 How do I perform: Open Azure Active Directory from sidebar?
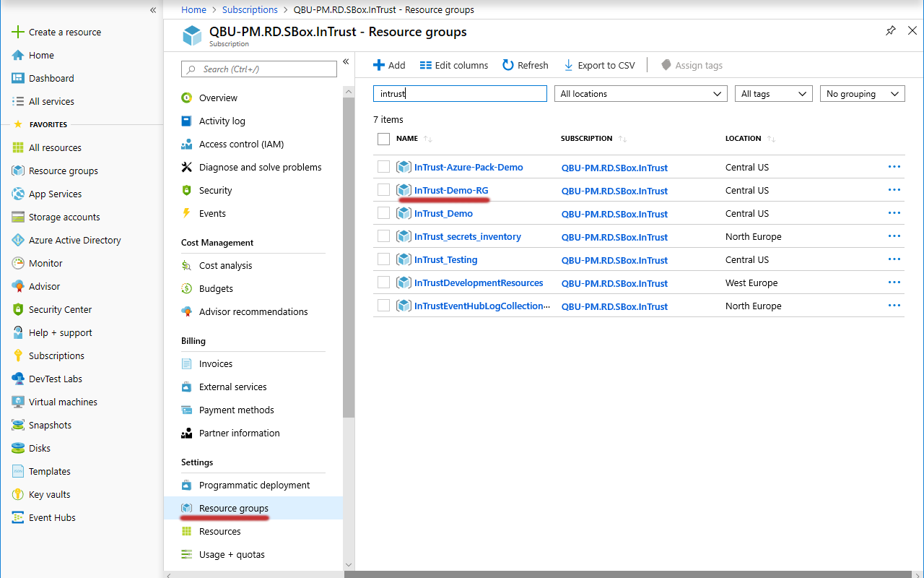pos(74,240)
